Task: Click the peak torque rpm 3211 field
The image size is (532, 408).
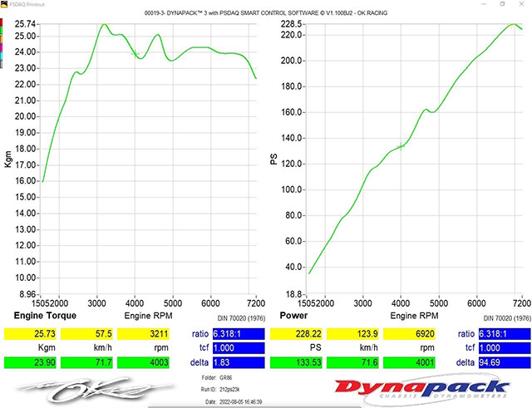Action: point(143,334)
